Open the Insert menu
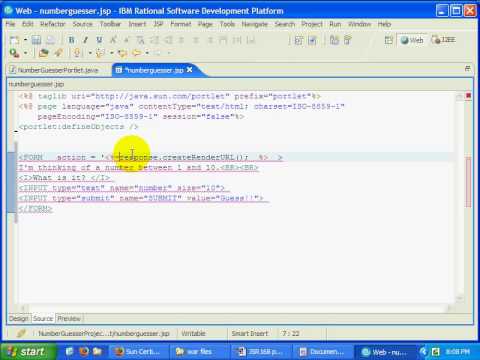Screen dimensions: 480x360 (137, 24)
